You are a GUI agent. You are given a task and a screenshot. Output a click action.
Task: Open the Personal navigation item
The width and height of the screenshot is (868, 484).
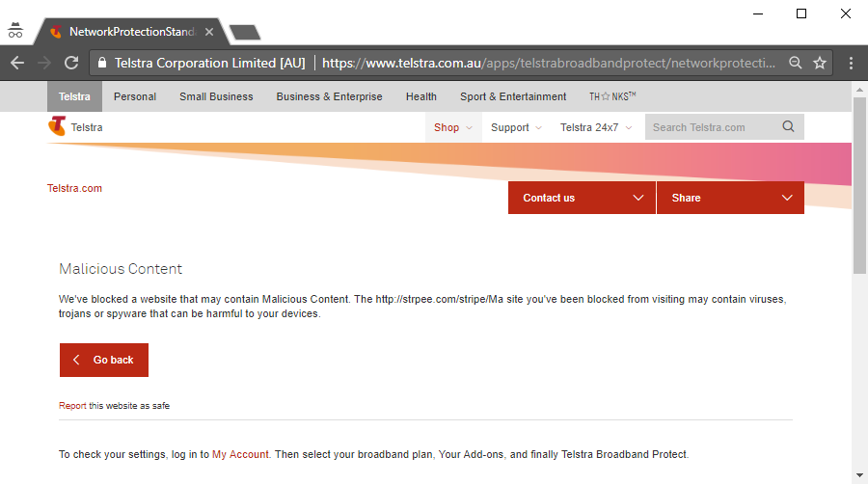click(135, 96)
